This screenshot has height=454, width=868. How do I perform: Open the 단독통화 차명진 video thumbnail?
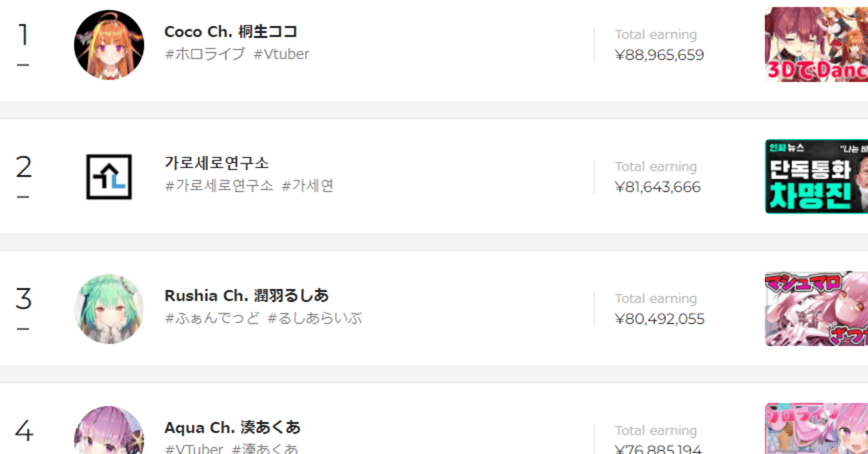(x=816, y=177)
